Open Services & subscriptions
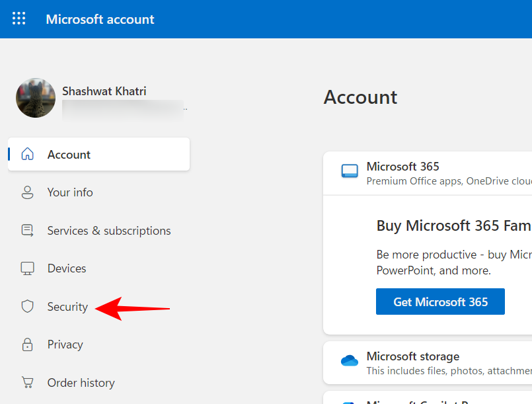This screenshot has width=532, height=404. click(x=109, y=231)
